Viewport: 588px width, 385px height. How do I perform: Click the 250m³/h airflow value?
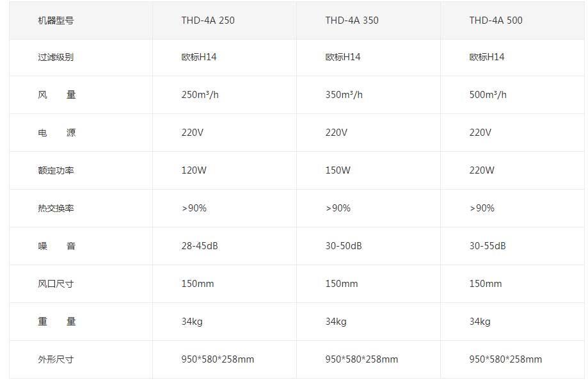[200, 95]
